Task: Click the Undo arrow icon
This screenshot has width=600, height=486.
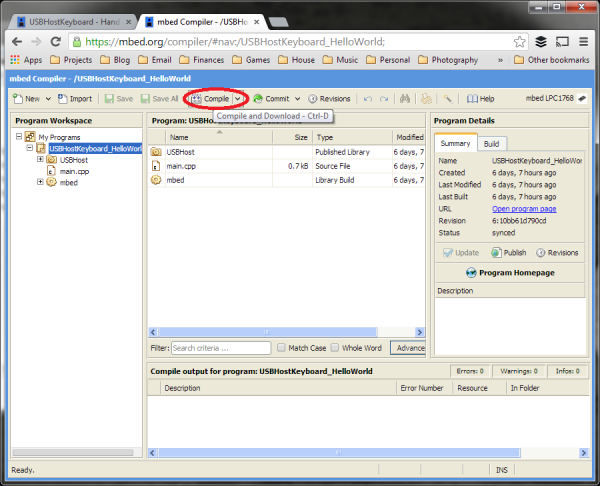Action: point(368,99)
